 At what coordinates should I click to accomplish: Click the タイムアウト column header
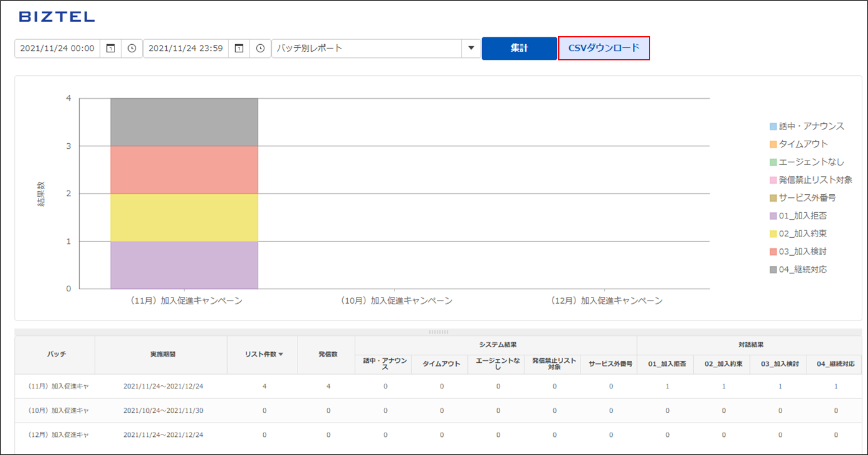coord(441,364)
